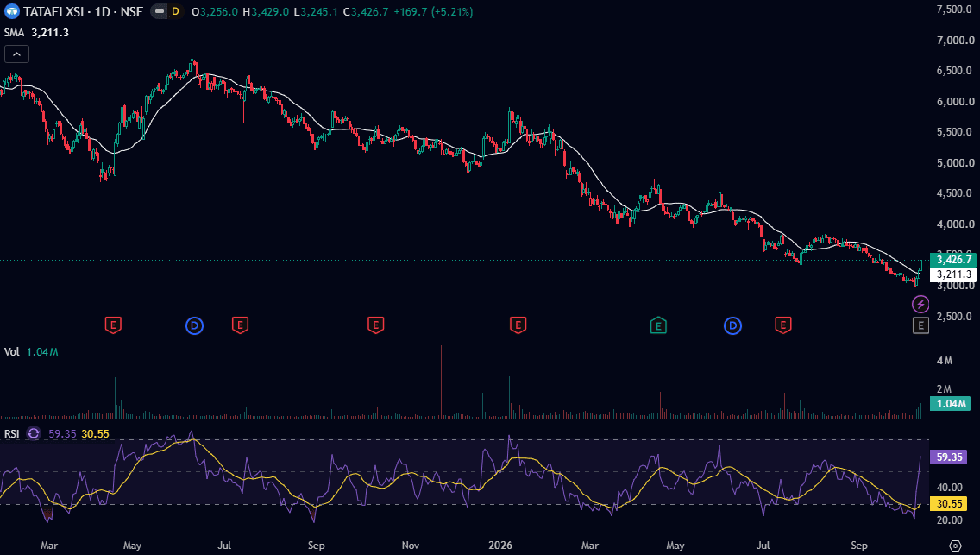980x555 pixels.
Task: Click the purple RSI legend value 59.35
Action: click(x=62, y=434)
